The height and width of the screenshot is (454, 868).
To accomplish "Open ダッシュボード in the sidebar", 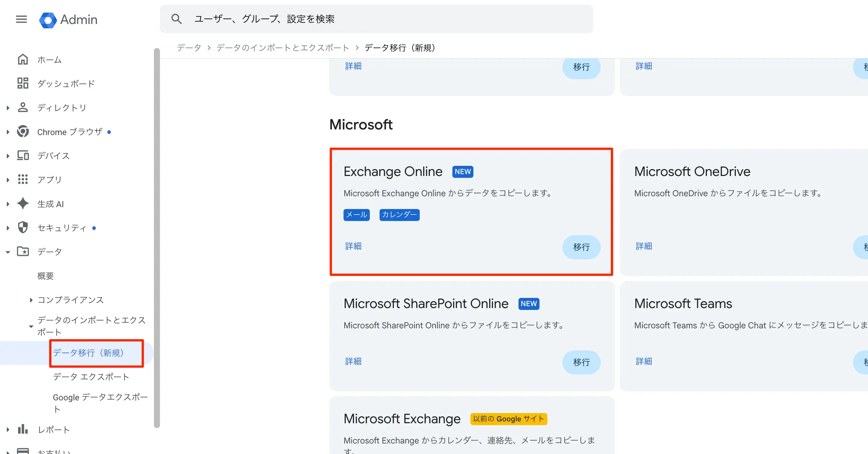I will [66, 84].
